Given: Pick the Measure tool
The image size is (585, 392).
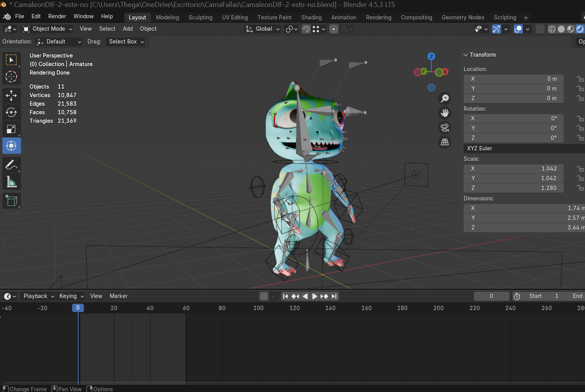Looking at the screenshot, I should 11,182.
